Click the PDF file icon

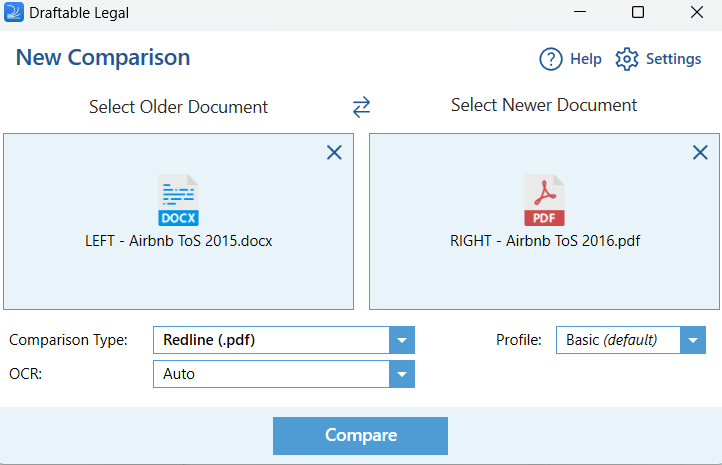[x=544, y=200]
